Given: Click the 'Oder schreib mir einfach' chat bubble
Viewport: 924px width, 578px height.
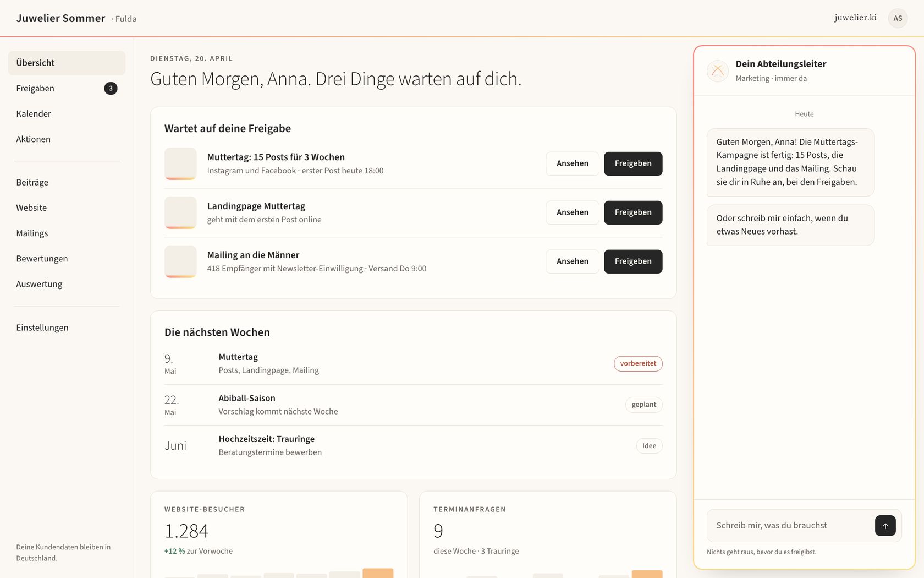Looking at the screenshot, I should 790,225.
